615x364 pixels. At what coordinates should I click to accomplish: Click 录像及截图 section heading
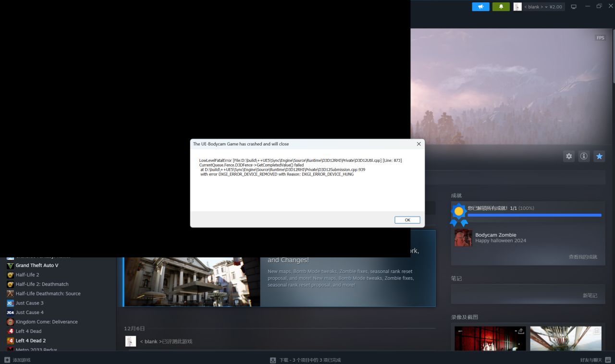(x=464, y=317)
